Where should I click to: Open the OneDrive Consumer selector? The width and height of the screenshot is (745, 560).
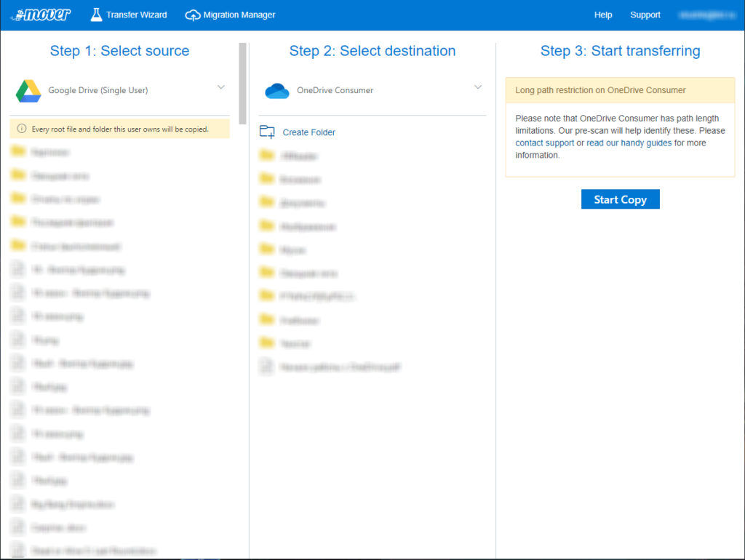[335, 91]
